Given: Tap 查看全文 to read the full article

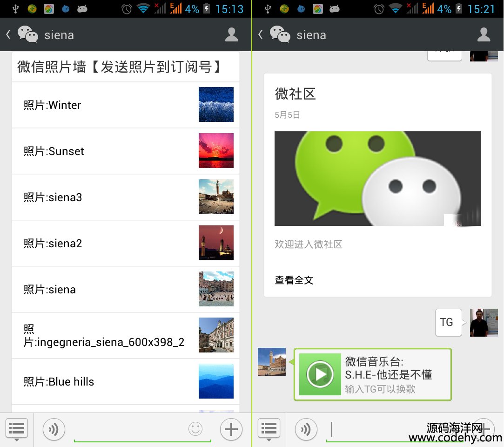Looking at the screenshot, I should [x=294, y=280].
